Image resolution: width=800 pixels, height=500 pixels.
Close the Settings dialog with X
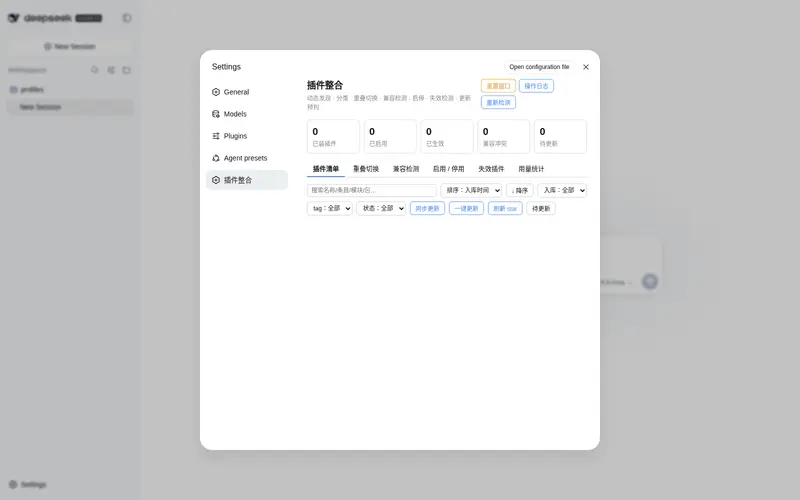(586, 67)
